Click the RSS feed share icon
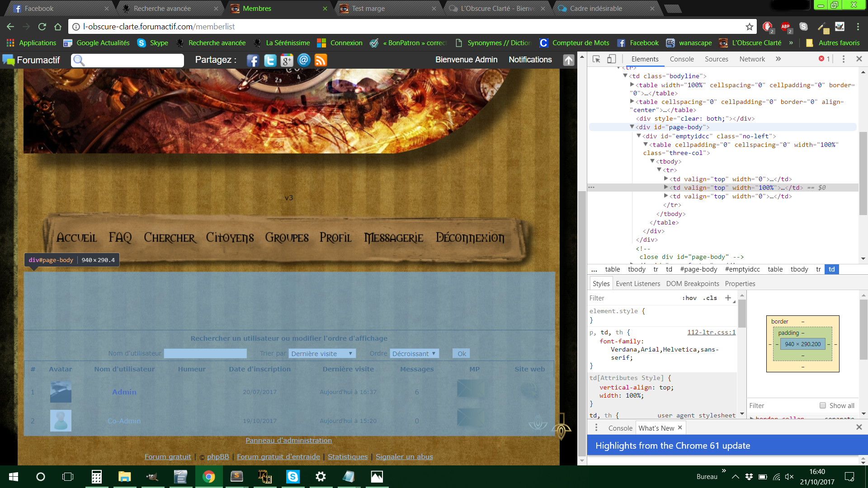 click(321, 60)
